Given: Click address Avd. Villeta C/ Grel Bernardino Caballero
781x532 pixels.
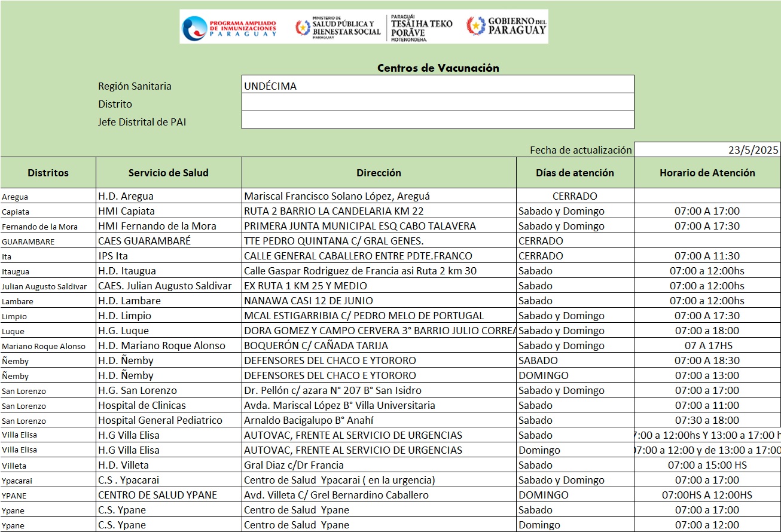Looking at the screenshot, I should (336, 495).
